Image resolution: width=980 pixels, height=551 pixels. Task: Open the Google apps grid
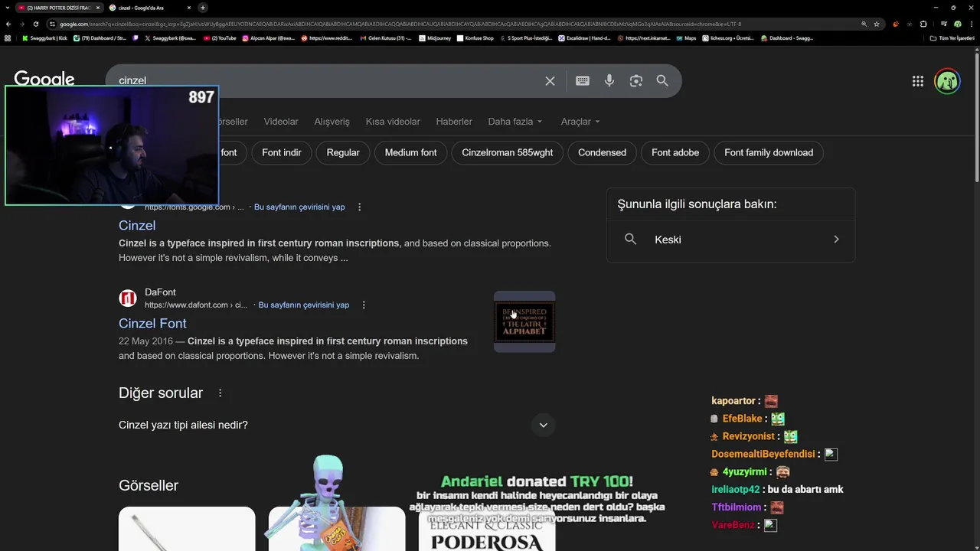coord(918,81)
